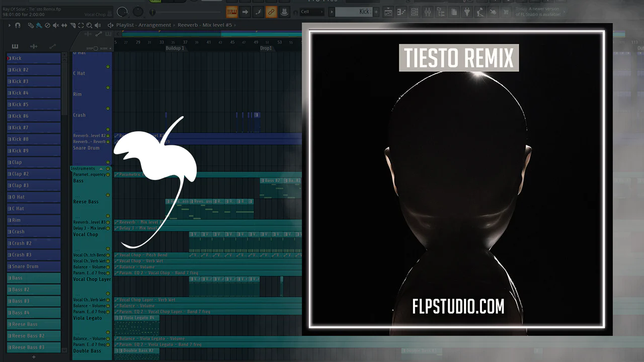Select the Mute tool in Playlist toolbar
Screen dimensions: 644x362
[56, 25]
